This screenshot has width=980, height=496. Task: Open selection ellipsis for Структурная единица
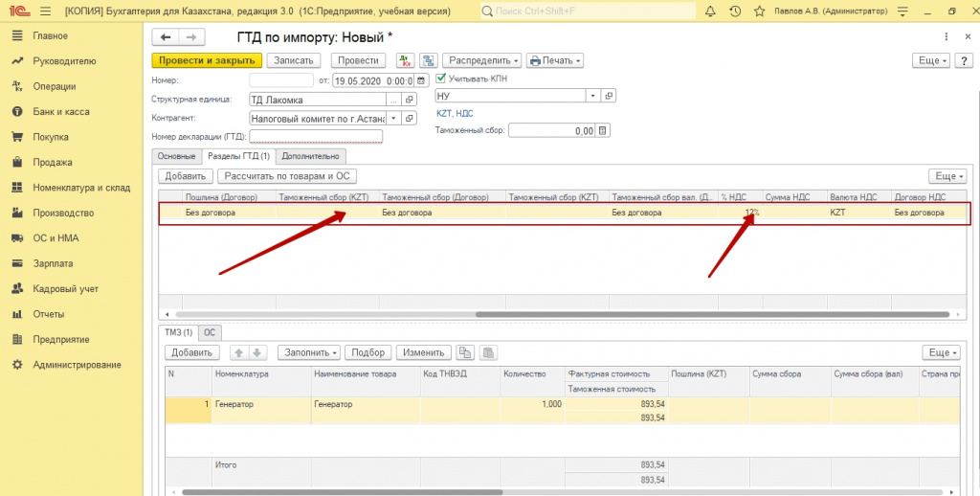(393, 100)
